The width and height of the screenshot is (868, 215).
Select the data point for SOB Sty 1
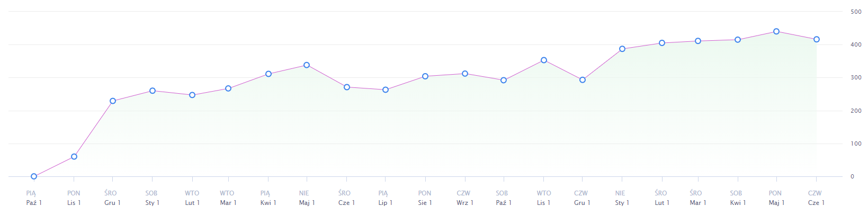coord(153,91)
